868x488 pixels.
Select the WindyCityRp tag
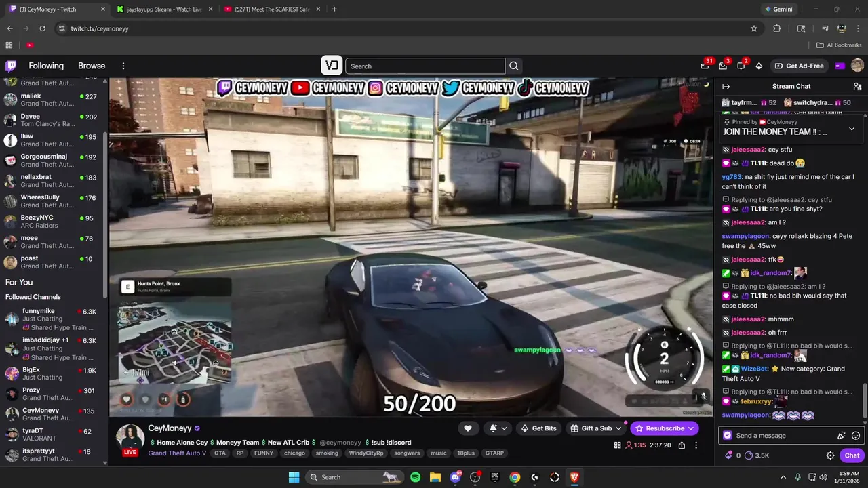pyautogui.click(x=366, y=453)
